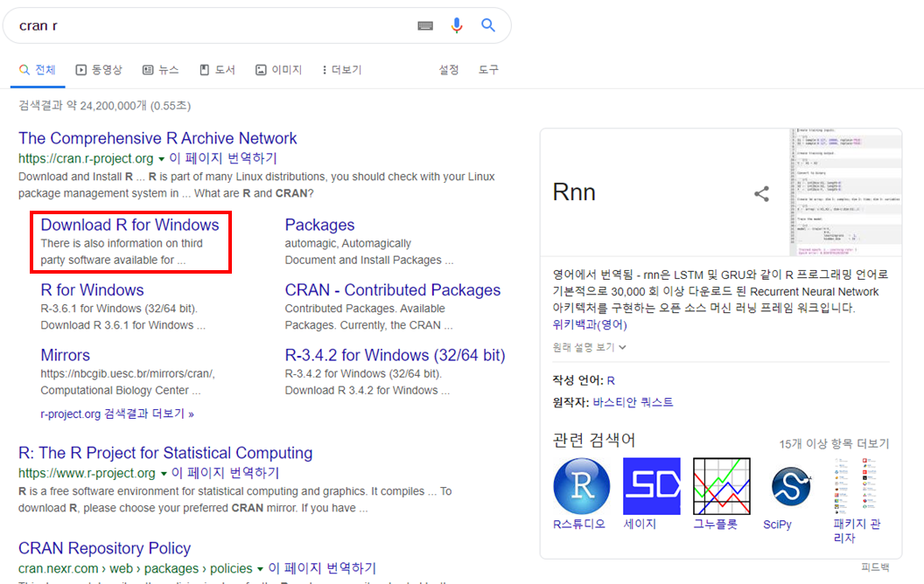This screenshot has width=924, height=584.
Task: Open R: The R Project for Statistical Computing
Action: click(x=165, y=453)
